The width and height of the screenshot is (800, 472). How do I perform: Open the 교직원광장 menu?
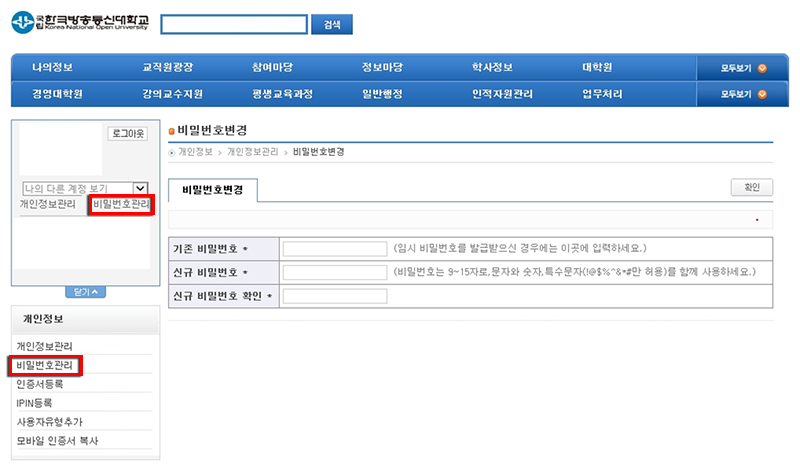[167, 67]
